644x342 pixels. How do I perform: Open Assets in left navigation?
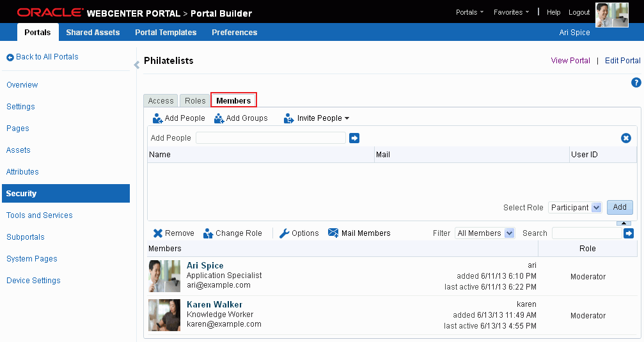pos(18,150)
